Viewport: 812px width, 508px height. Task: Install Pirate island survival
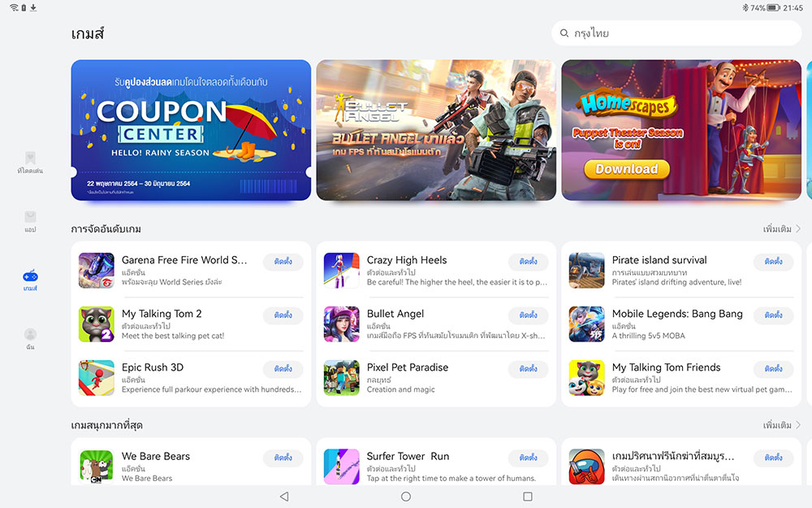point(773,262)
